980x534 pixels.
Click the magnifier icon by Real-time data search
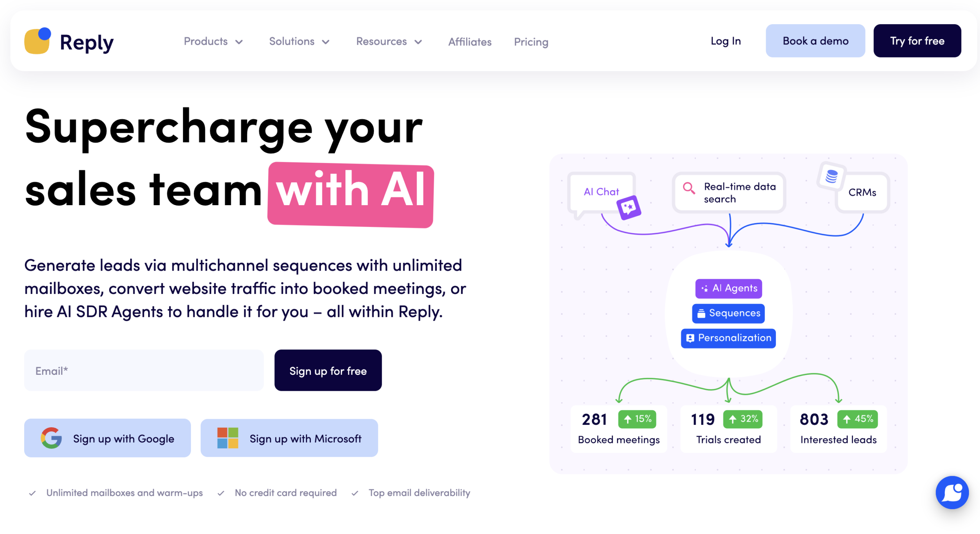click(x=689, y=188)
